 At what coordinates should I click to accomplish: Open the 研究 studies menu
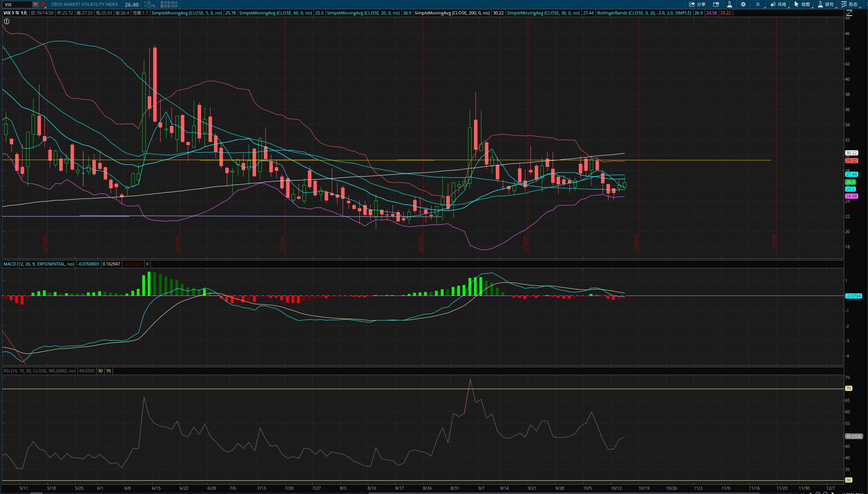(826, 4)
